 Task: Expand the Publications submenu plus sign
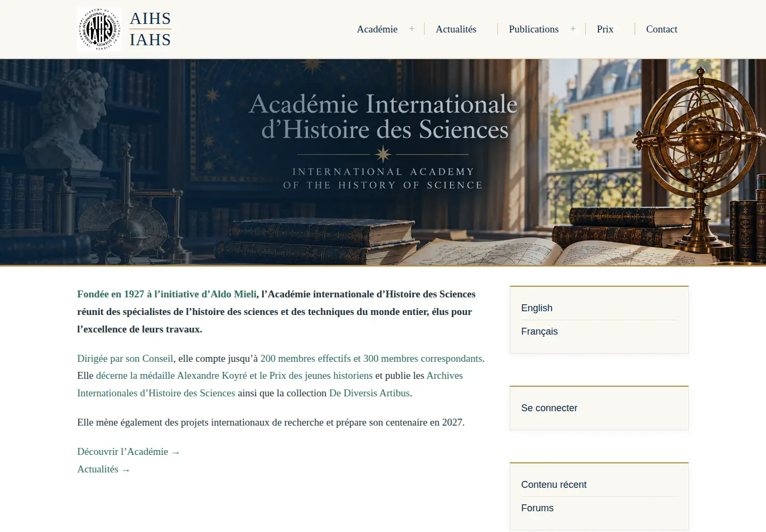pyautogui.click(x=573, y=29)
